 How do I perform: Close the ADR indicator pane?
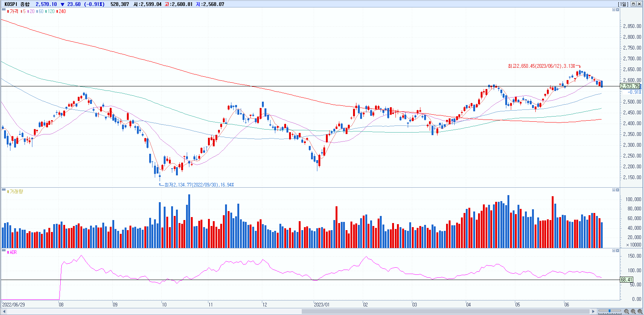coord(618,251)
